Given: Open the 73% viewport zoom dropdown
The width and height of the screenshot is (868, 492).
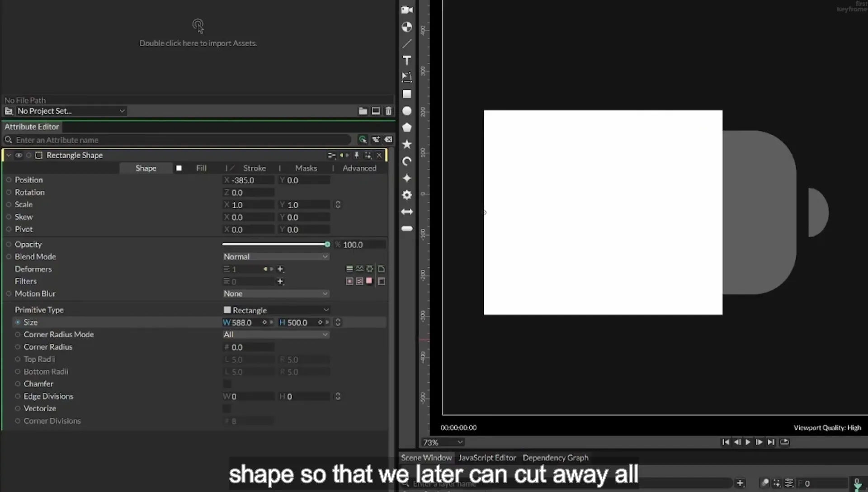Looking at the screenshot, I should pyautogui.click(x=443, y=442).
